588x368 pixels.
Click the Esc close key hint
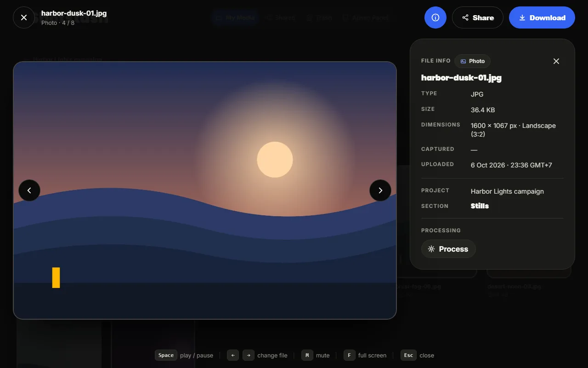click(x=408, y=355)
